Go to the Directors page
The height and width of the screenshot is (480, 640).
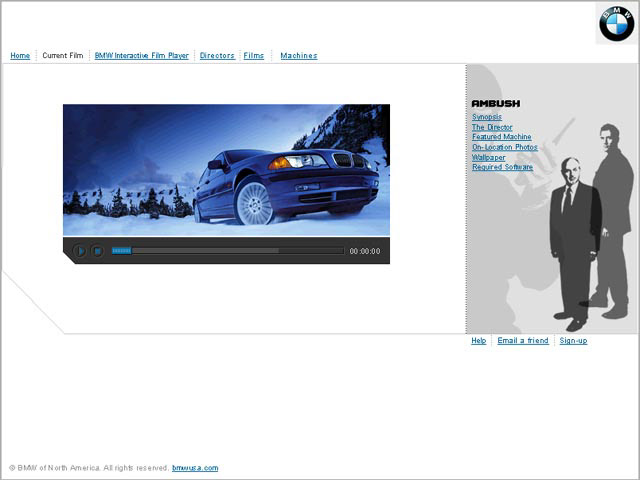click(217, 56)
